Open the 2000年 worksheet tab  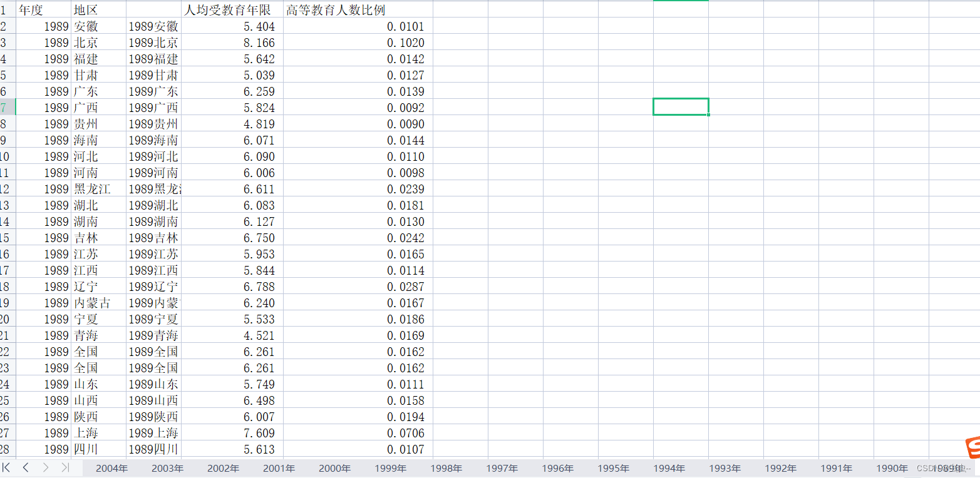(x=334, y=467)
